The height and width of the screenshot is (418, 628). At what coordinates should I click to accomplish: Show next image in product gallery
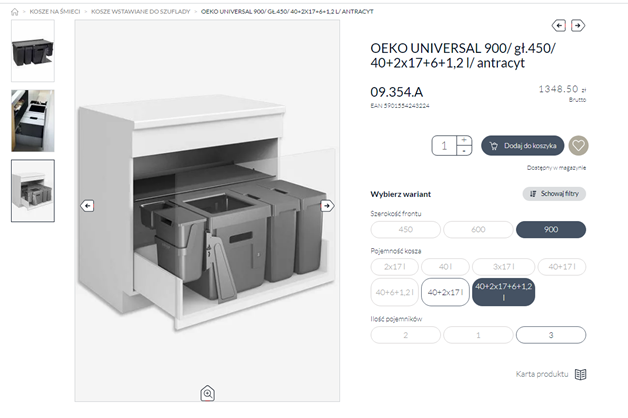tap(327, 205)
